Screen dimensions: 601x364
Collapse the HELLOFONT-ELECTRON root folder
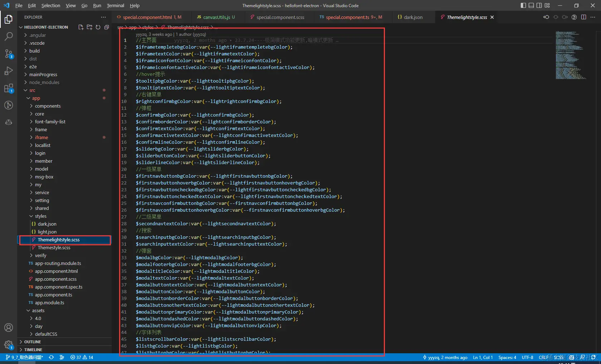pos(21,27)
